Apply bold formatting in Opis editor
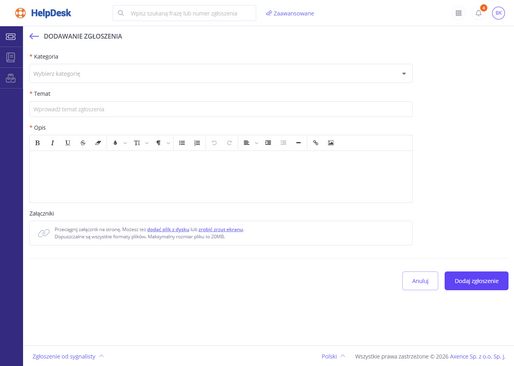 point(37,143)
